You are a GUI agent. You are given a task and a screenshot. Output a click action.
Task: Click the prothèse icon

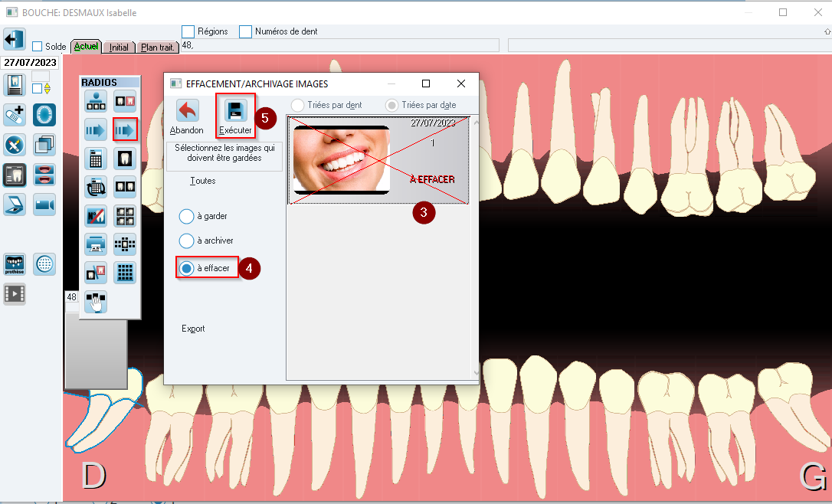(x=15, y=264)
